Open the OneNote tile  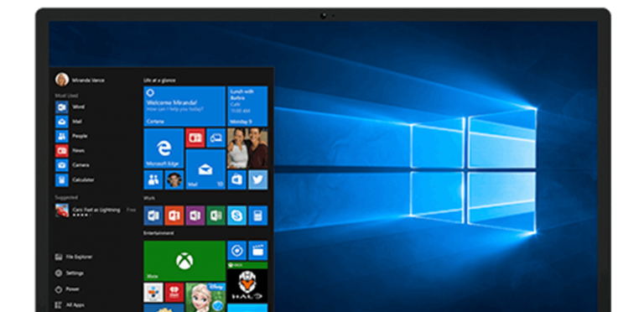point(195,216)
